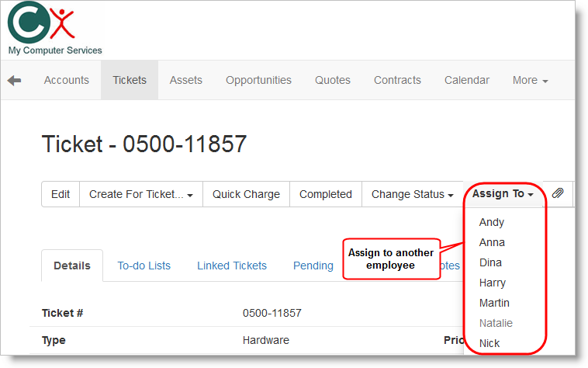Screen dimensions: 588x368
Task: Open the Quotes section
Action: click(x=333, y=81)
